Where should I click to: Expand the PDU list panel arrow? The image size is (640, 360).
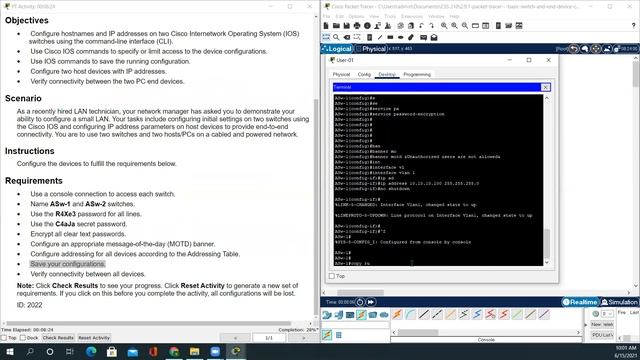click(586, 325)
